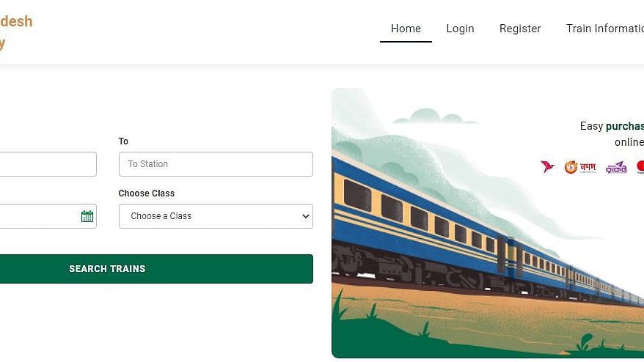Image resolution: width=644 pixels, height=362 pixels.
Task: Click the Nagad payment logo
Action: coord(579,167)
